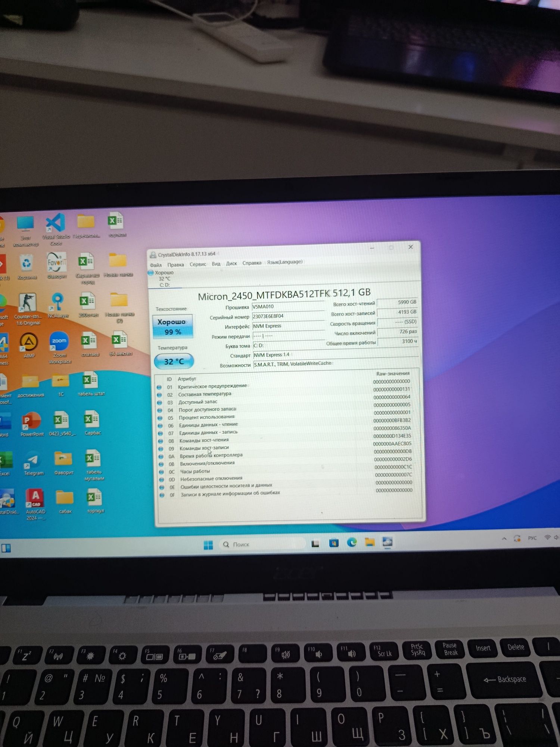560x747 pixels.
Task: Open the Counter-Strike 1.6 Original shortcut
Action: tap(28, 310)
